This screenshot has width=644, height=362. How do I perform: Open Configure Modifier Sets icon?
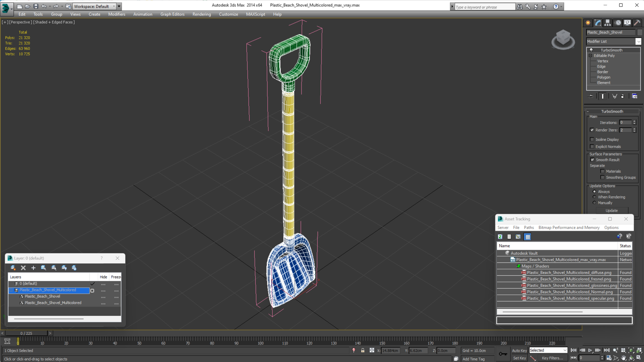point(635,96)
